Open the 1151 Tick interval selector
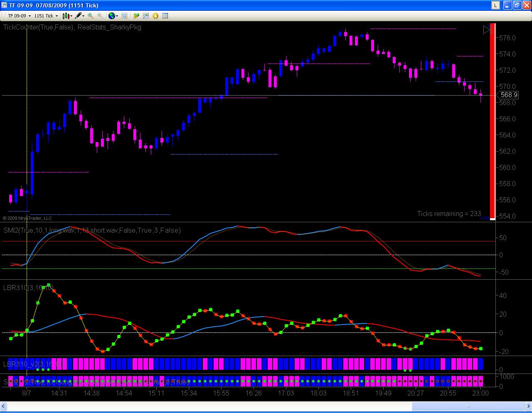 (46, 16)
